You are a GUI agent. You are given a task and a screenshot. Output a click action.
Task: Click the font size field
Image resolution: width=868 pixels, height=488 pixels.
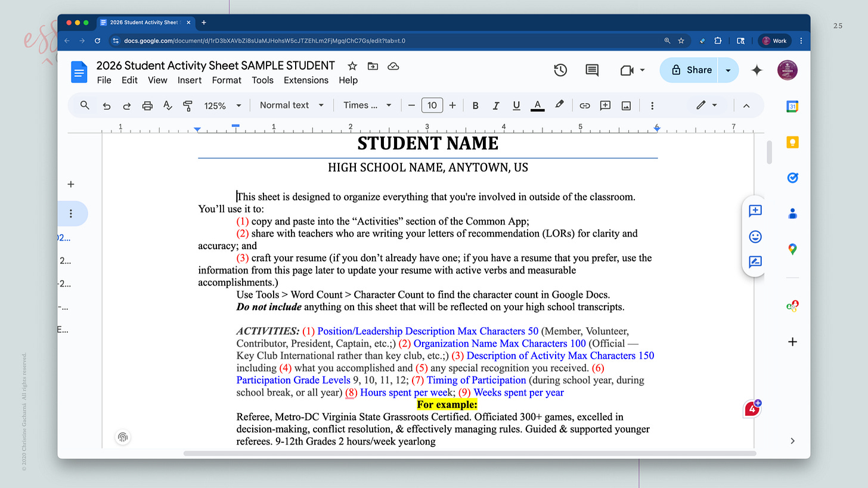coord(432,105)
